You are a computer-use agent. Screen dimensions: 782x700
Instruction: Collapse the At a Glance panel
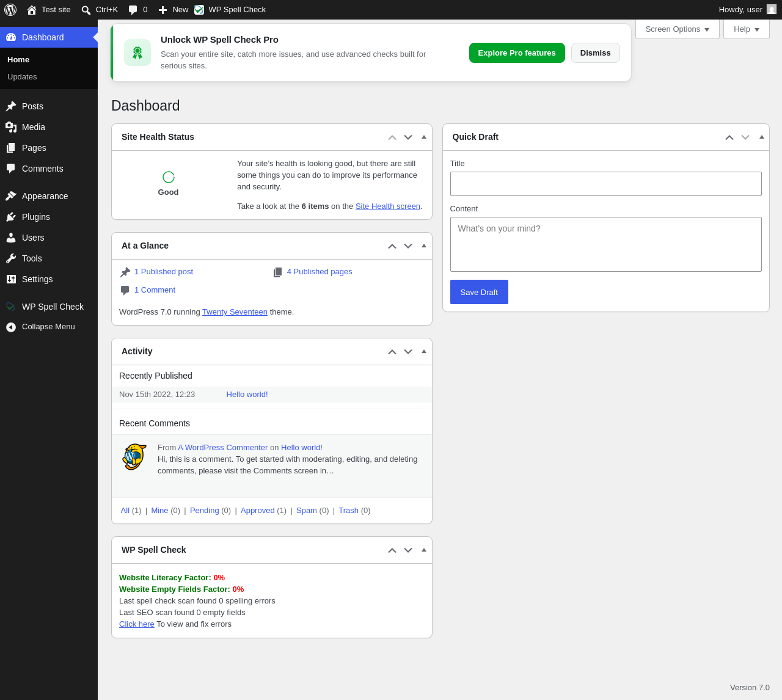pyautogui.click(x=424, y=246)
